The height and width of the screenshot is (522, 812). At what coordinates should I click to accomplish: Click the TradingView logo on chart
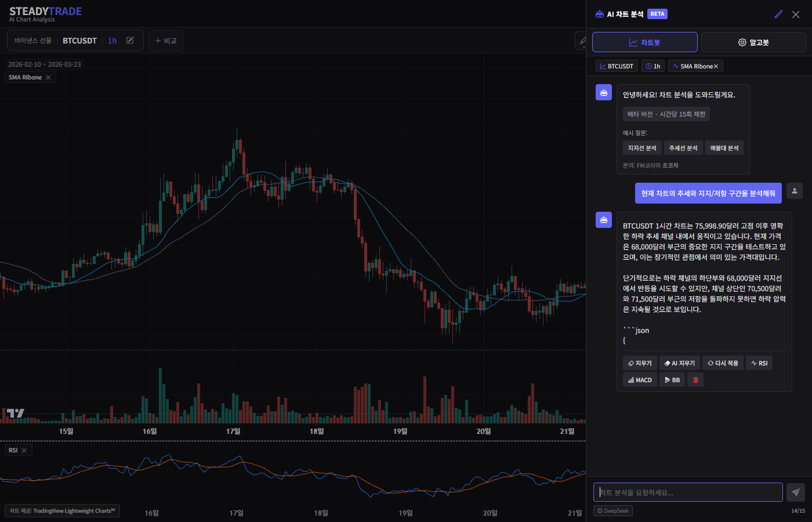coord(16,413)
